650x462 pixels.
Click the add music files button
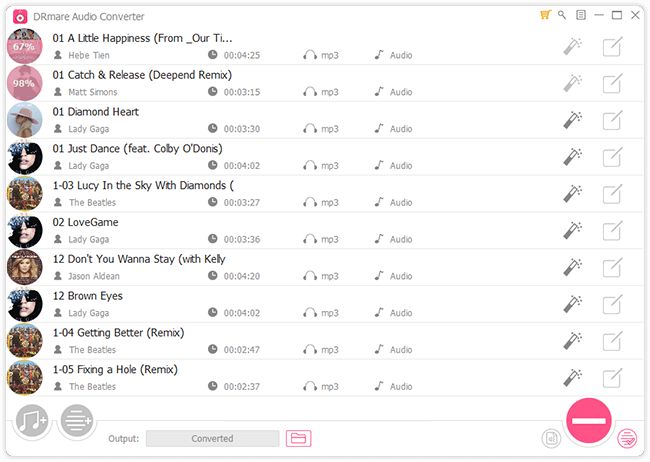coord(32,421)
